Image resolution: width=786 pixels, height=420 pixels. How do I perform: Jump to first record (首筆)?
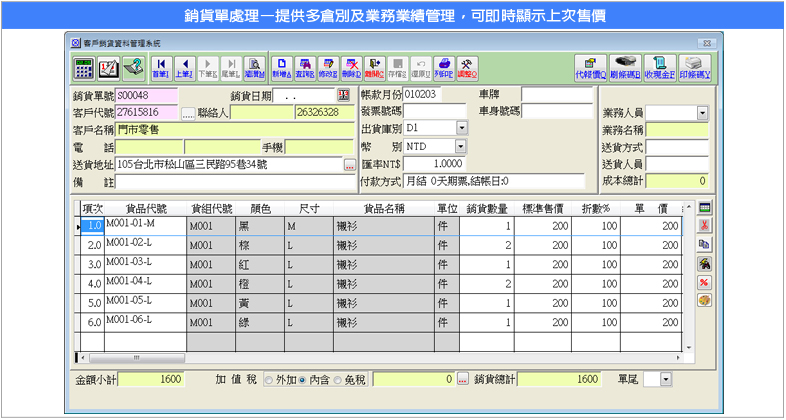(x=161, y=67)
